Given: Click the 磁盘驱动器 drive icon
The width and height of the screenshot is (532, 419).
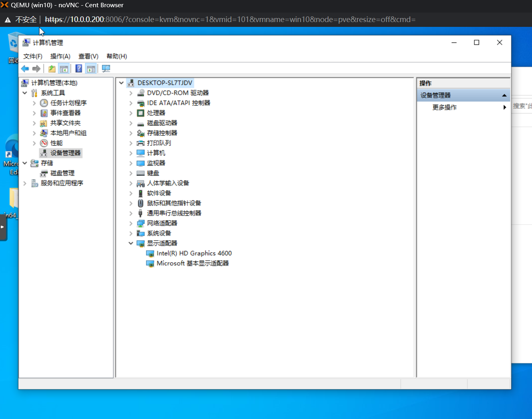Looking at the screenshot, I should click(x=141, y=123).
